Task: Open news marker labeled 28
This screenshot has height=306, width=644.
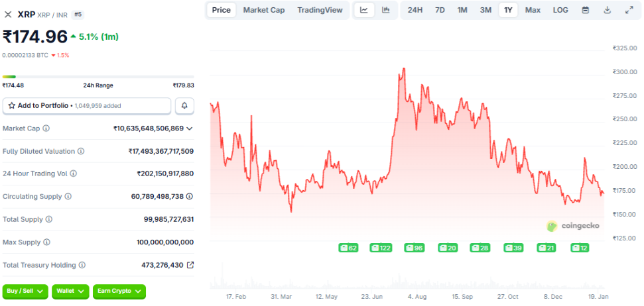Action: pyautogui.click(x=480, y=248)
